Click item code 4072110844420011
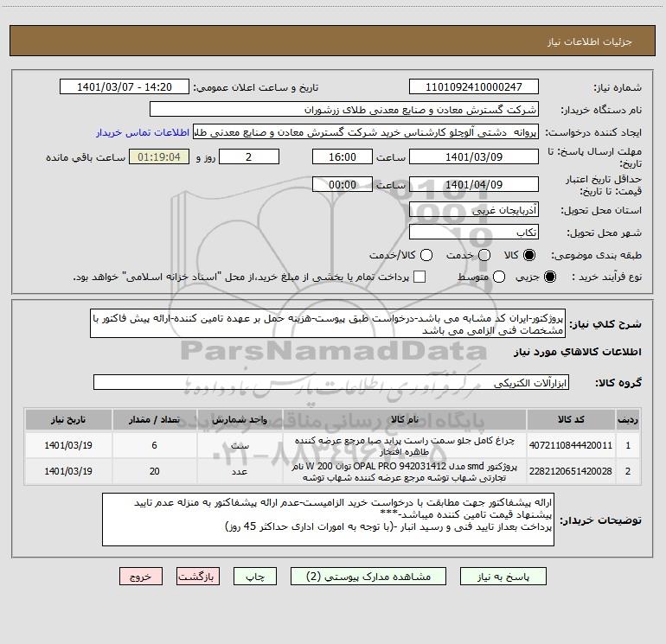Screen dimensions: 666x644 coord(571,445)
